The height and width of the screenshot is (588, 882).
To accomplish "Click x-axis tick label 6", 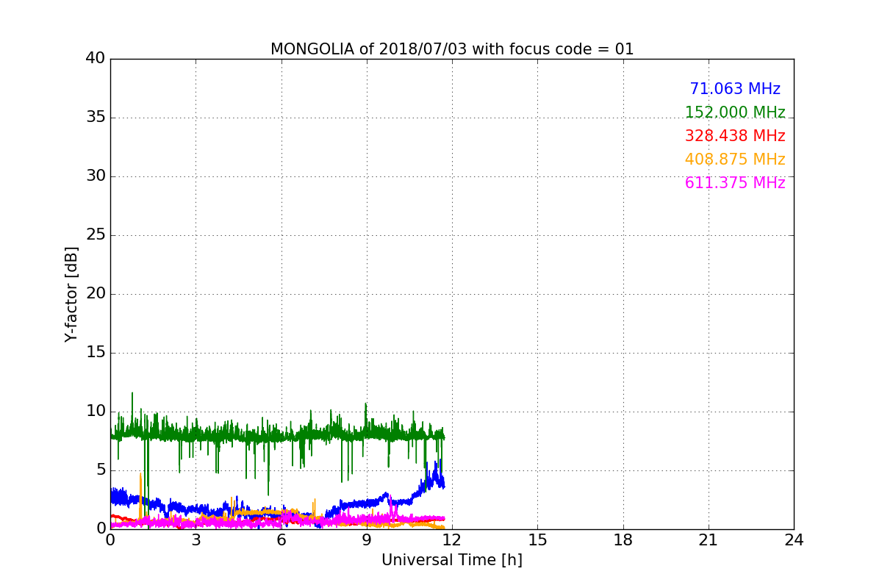I will (281, 540).
